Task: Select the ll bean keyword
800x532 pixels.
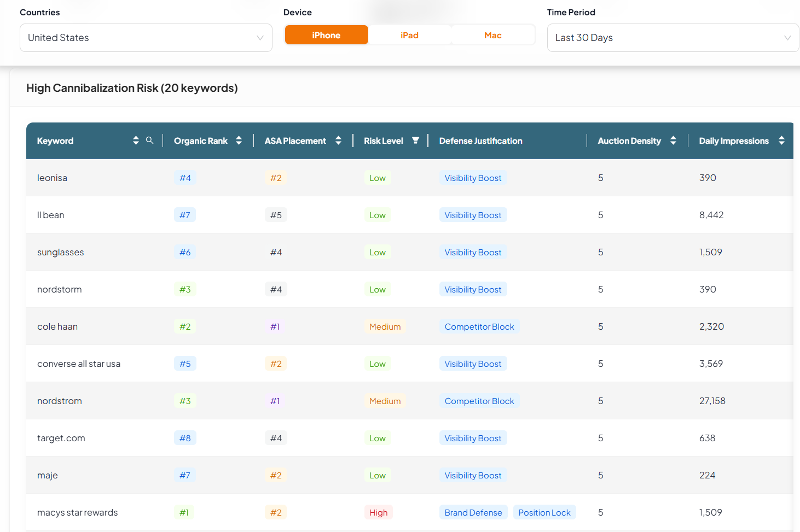Action: pos(51,215)
